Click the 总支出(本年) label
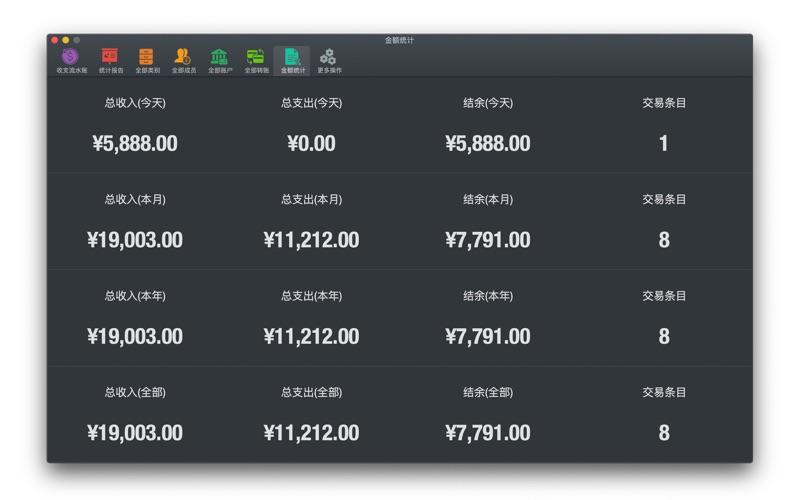 (x=311, y=296)
